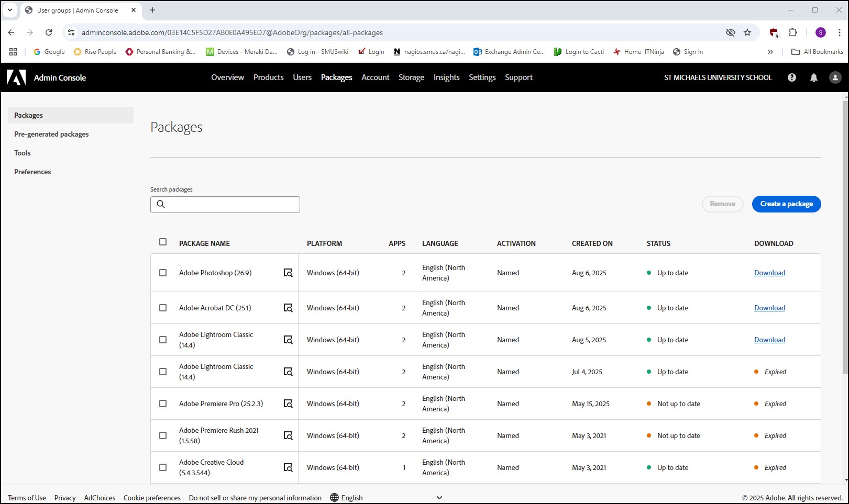
Task: Click the browser address bar URL
Action: [x=232, y=32]
